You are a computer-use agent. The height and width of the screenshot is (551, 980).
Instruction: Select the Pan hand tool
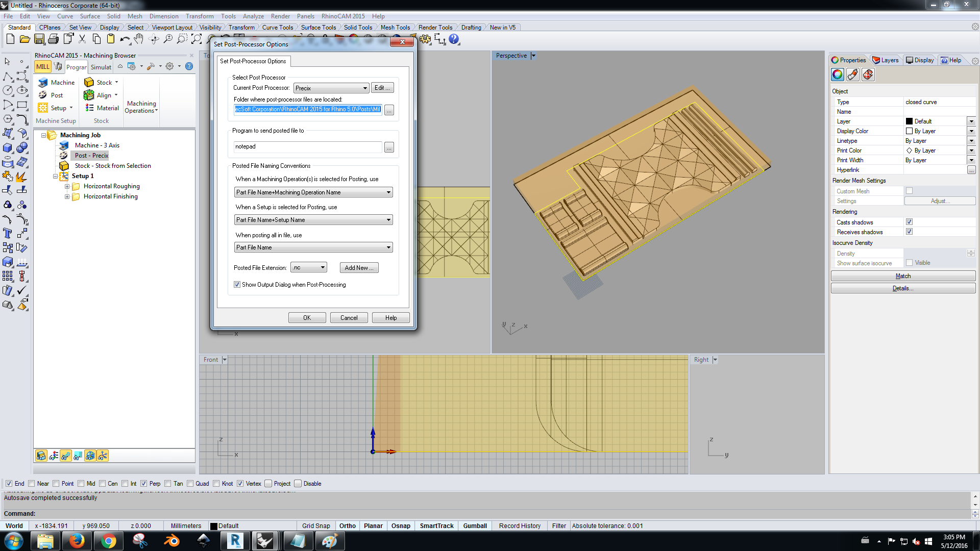tap(139, 39)
